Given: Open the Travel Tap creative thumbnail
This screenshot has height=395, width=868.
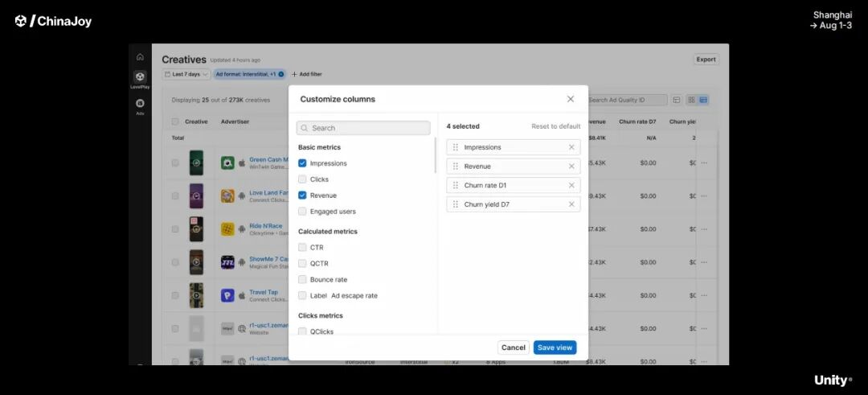Looking at the screenshot, I should tap(197, 296).
